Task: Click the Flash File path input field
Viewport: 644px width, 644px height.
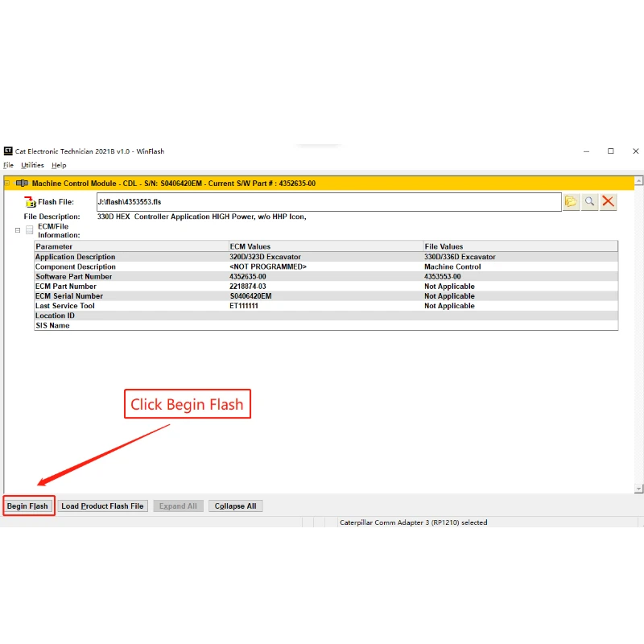Action: click(329, 202)
